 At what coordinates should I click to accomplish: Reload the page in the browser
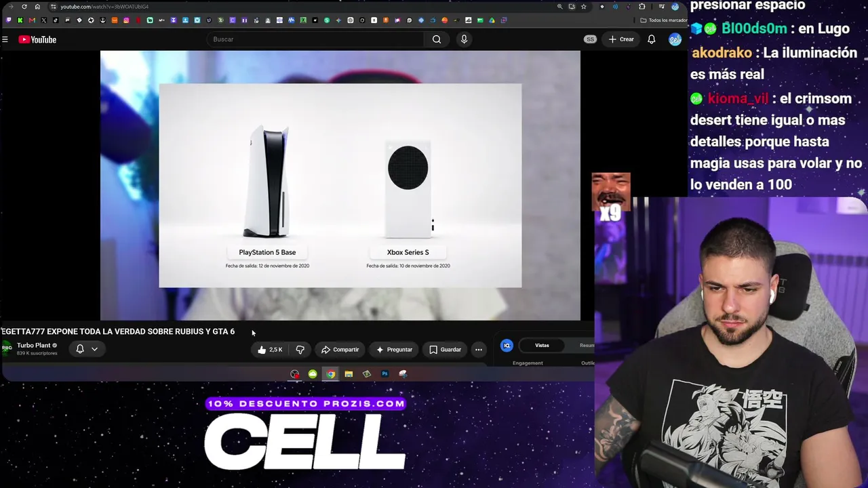(x=24, y=7)
